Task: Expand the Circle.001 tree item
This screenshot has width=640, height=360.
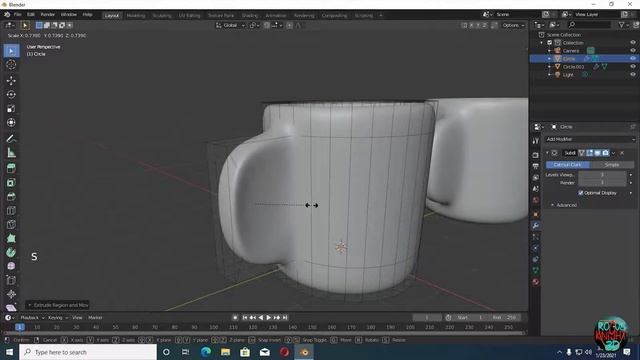Action: [x=549, y=67]
